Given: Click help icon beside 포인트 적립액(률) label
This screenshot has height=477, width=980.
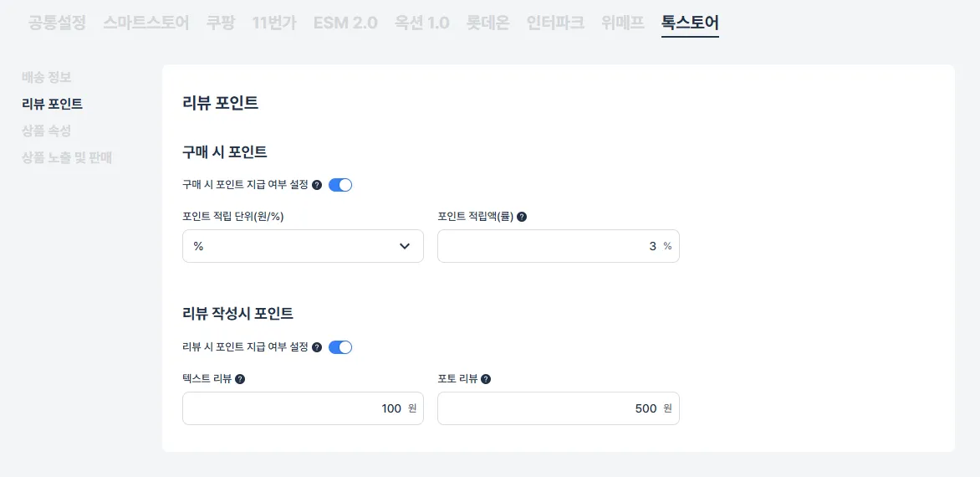Looking at the screenshot, I should tap(522, 217).
